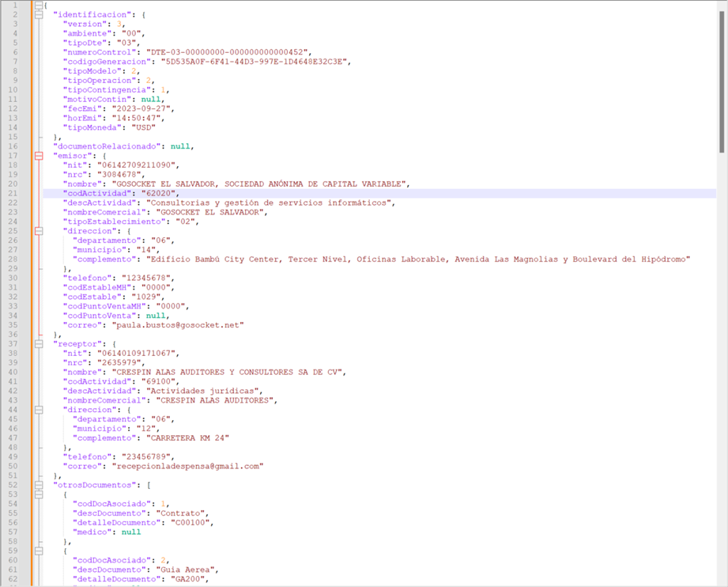Click the codActividad value "62020"
This screenshot has width=728, height=587.
point(158,193)
